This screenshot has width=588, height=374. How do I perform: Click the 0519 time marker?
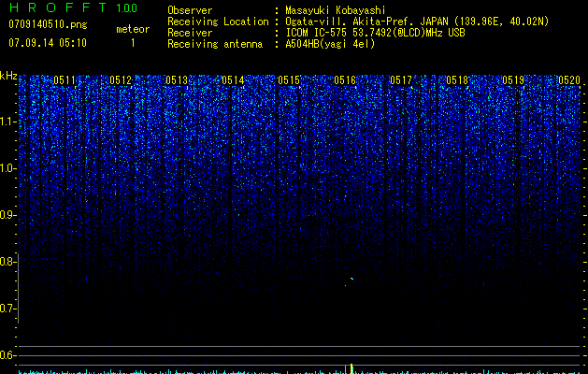[x=513, y=80]
